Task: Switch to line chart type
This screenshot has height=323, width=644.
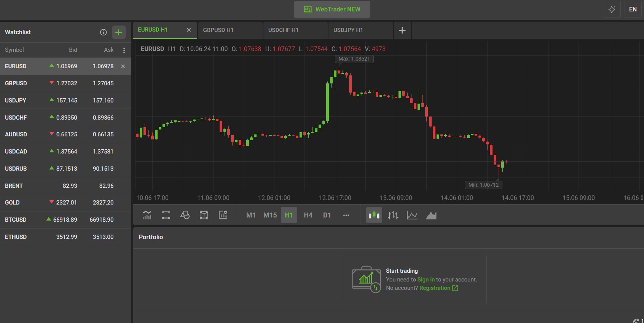Action: pos(412,215)
